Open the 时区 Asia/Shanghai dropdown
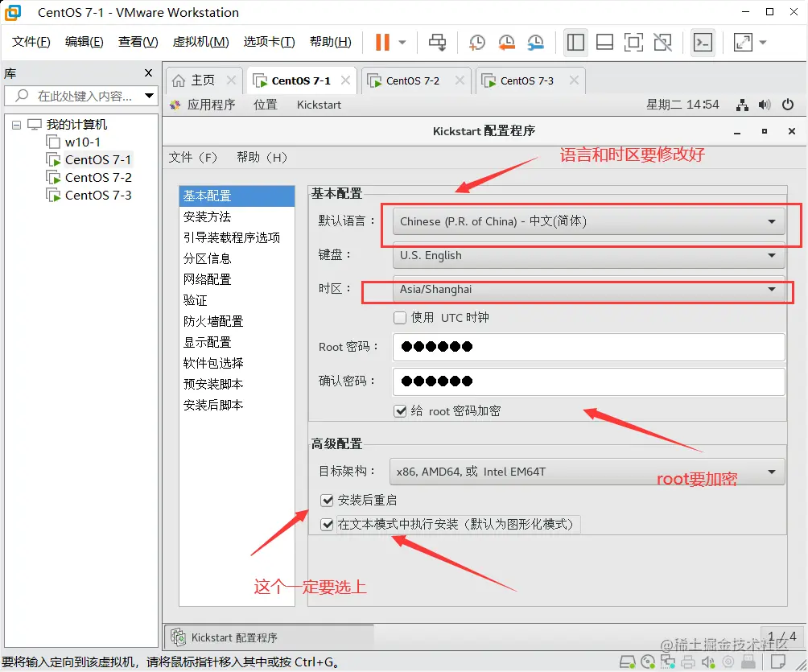 [588, 289]
